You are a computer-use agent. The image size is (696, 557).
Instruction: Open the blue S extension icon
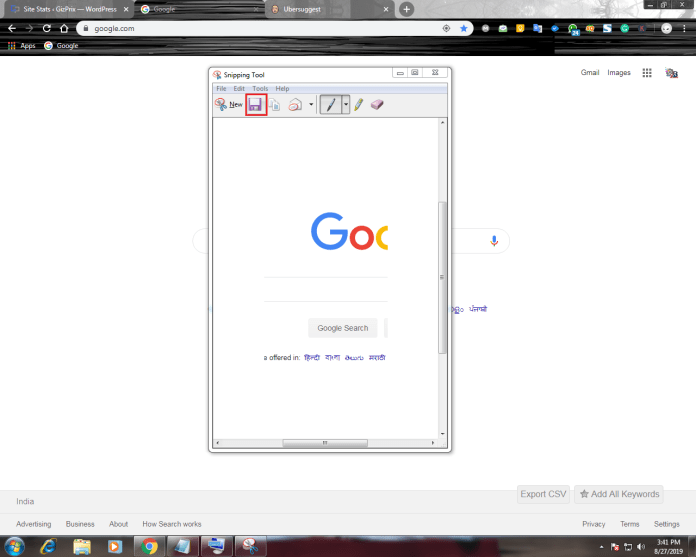click(x=607, y=28)
